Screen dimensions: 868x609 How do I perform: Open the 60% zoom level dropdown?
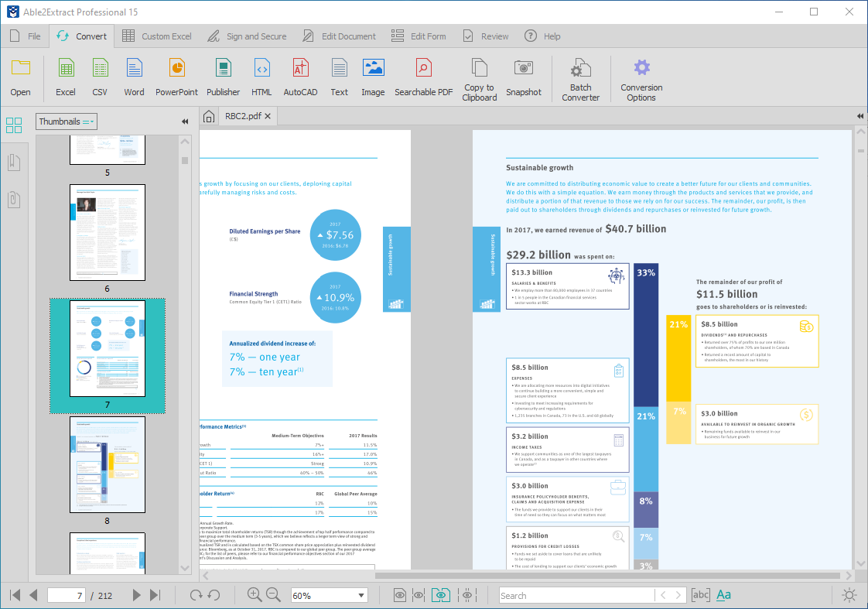(x=361, y=596)
